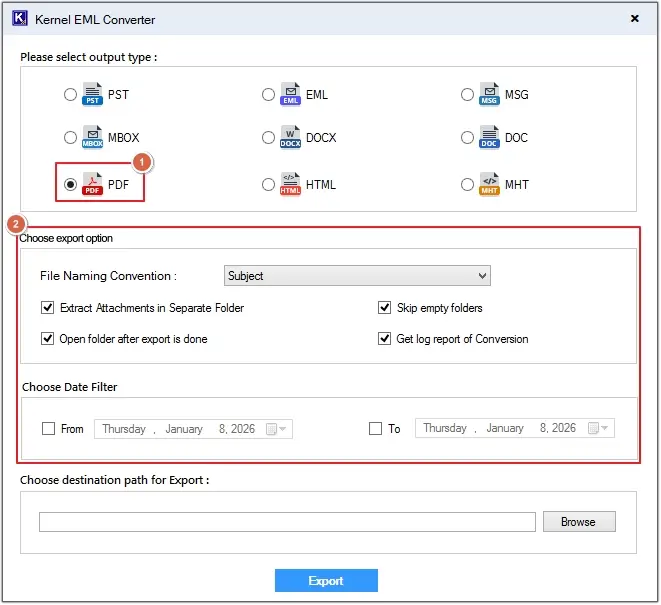This screenshot has height=605, width=661.
Task: Select the MHT output radio button
Action: [x=467, y=184]
